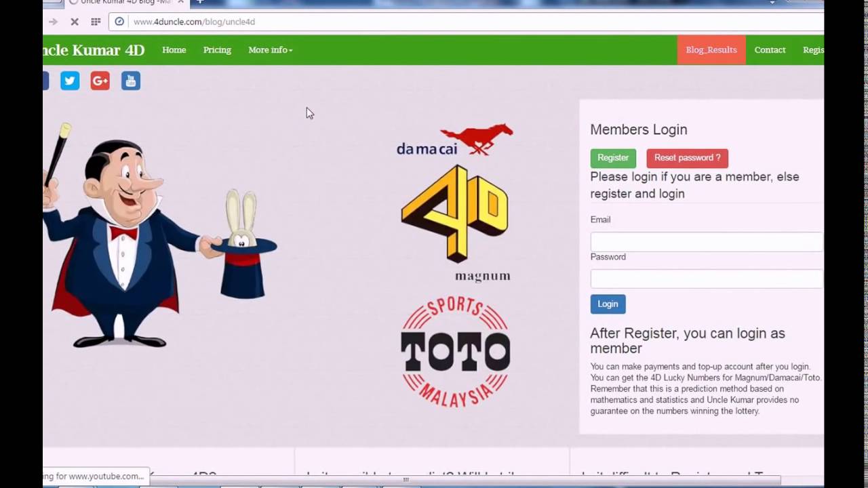Click the browser forward arrow
Viewport: 868px width, 488px height.
coord(53,22)
